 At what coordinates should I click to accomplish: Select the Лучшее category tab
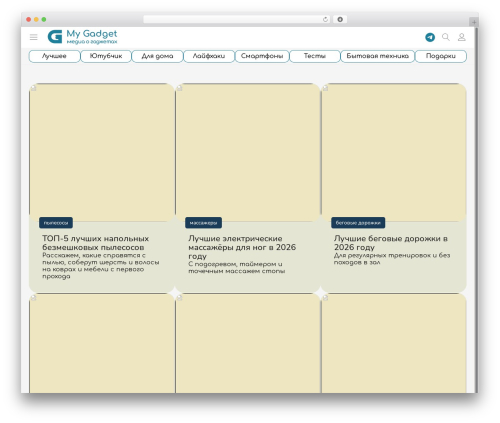pos(54,56)
